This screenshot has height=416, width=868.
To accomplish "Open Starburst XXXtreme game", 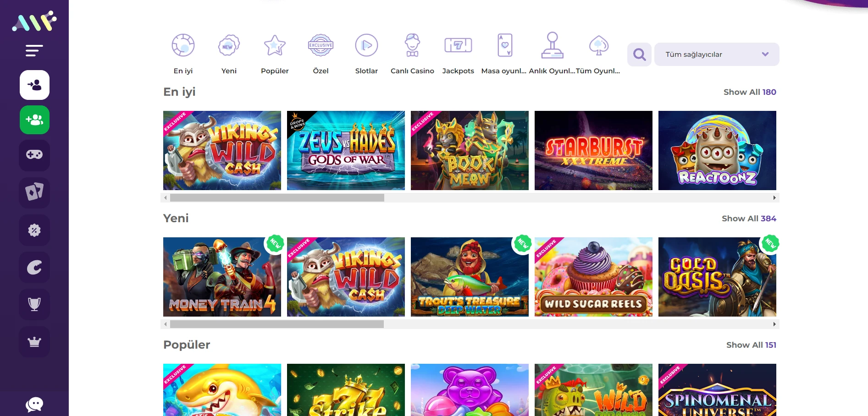I will tap(593, 150).
